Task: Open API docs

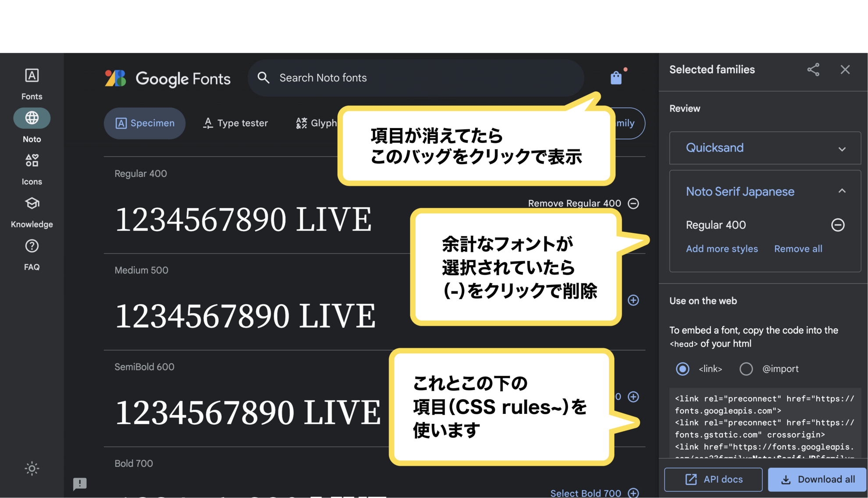Action: [713, 479]
